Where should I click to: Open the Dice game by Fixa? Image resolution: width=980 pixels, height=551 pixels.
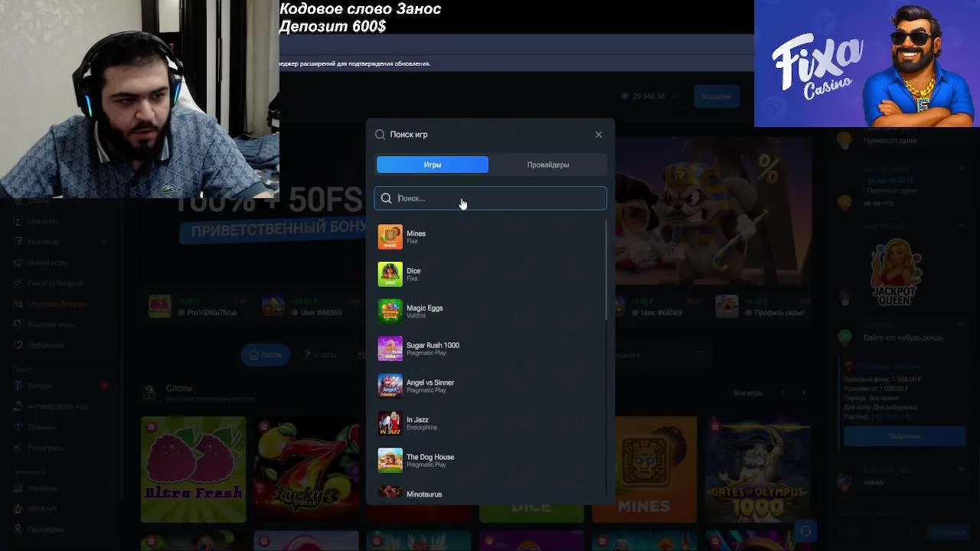[490, 274]
